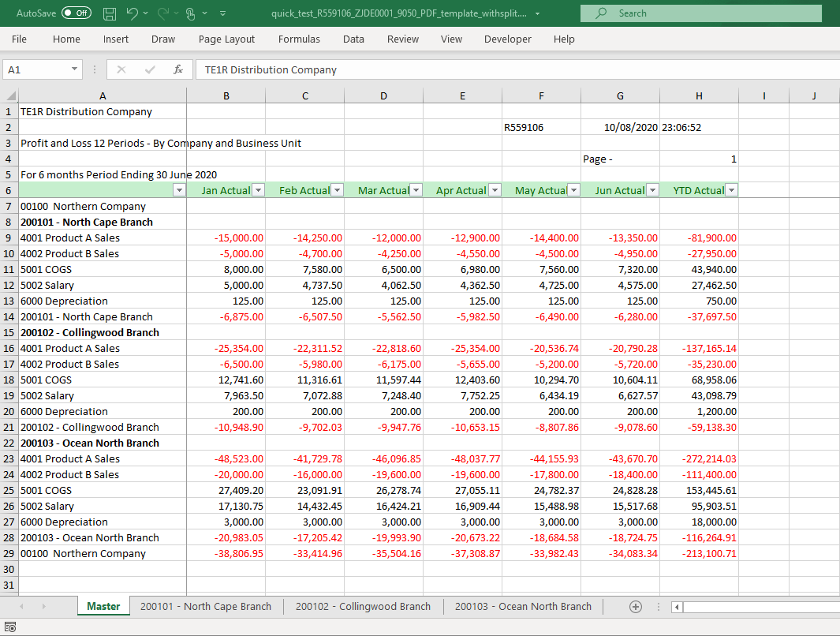The width and height of the screenshot is (840, 636).
Task: Open the Formulas ribbon tab
Action: [299, 39]
